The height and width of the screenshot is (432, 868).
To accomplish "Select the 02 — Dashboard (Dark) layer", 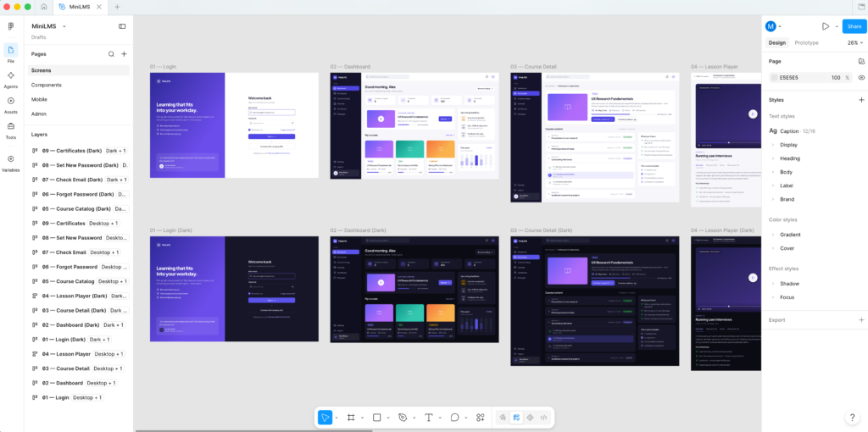I will click(x=79, y=324).
